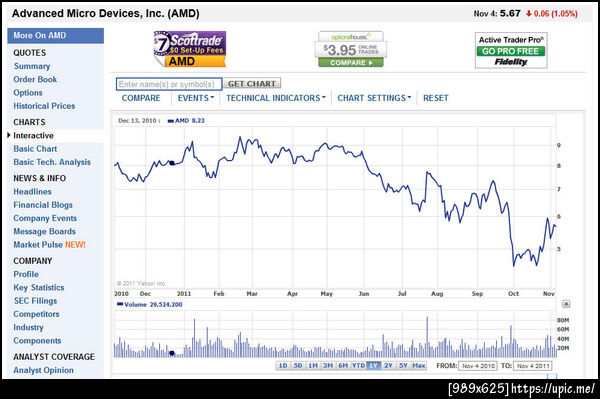Open Market Pulse NEW! link
Viewport: 600px width, 399px height.
pyautogui.click(x=49, y=245)
